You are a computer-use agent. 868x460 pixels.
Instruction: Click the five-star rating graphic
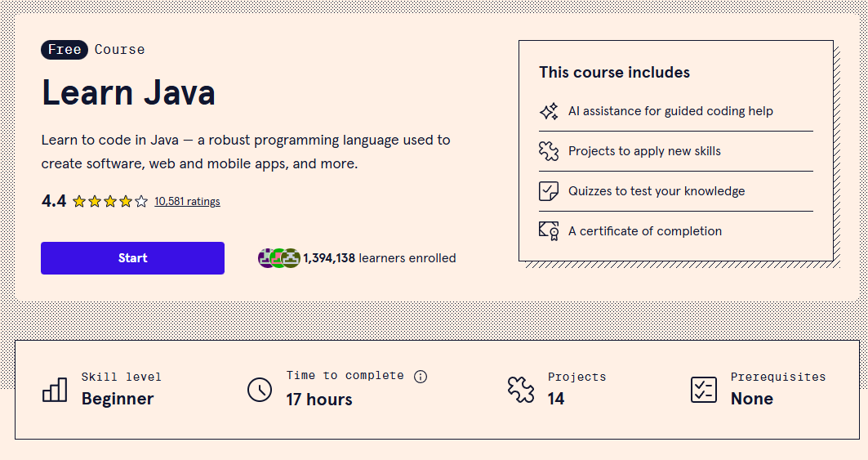coord(110,201)
